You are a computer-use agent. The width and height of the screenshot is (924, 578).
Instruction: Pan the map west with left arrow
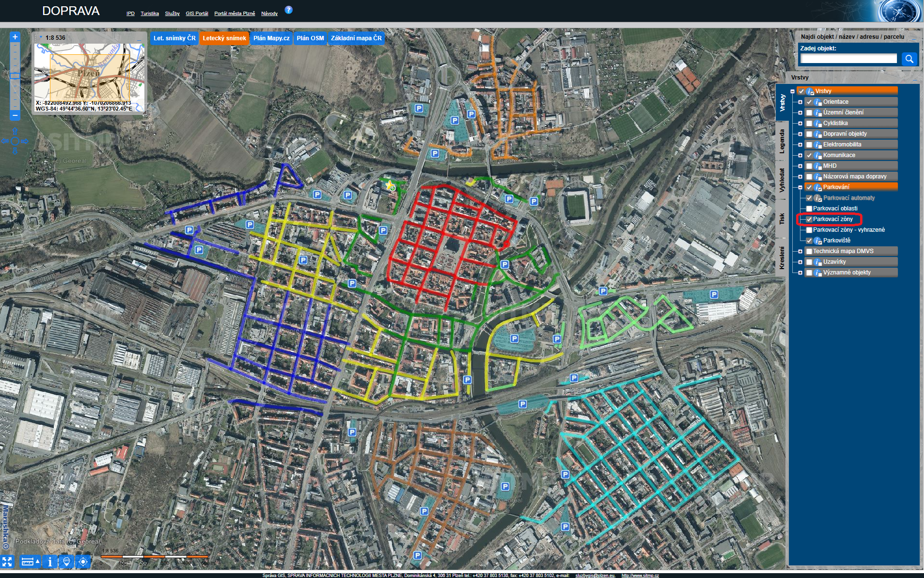[5, 141]
